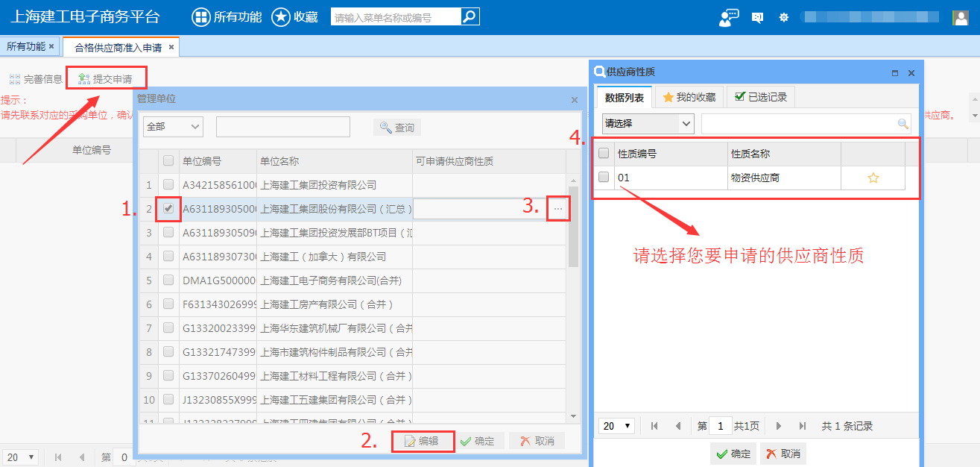Click the 物资供应商 cell
Viewport: 980px width, 467px height.
pyautogui.click(x=785, y=178)
